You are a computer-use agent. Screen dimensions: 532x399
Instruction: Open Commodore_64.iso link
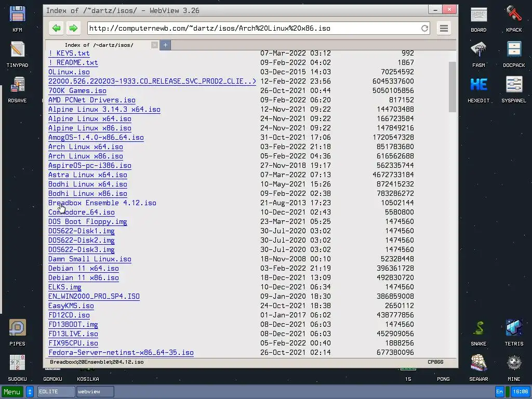pyautogui.click(x=82, y=212)
